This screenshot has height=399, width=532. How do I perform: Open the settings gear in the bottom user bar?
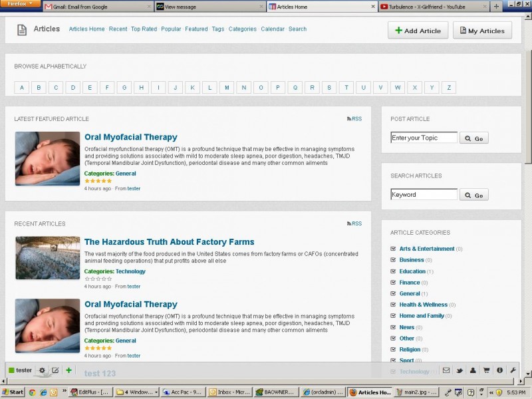coord(42,370)
